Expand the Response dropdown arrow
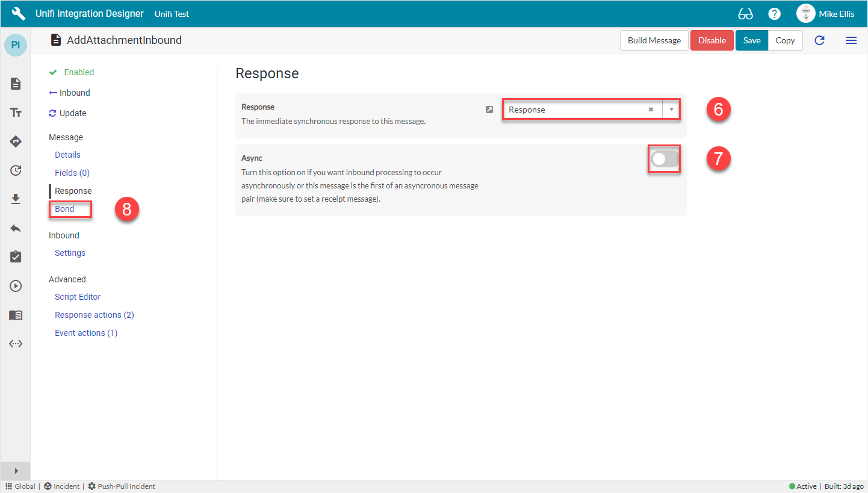The image size is (868, 493). point(671,110)
